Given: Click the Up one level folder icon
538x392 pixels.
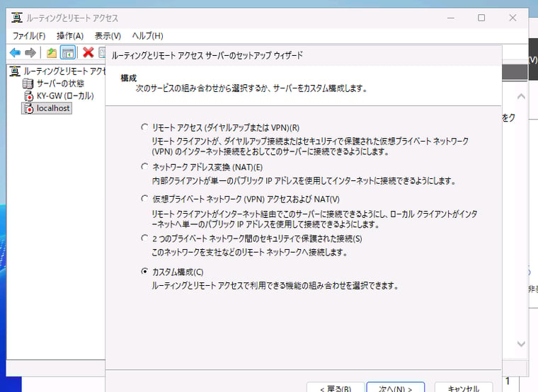Looking at the screenshot, I should 52,52.
